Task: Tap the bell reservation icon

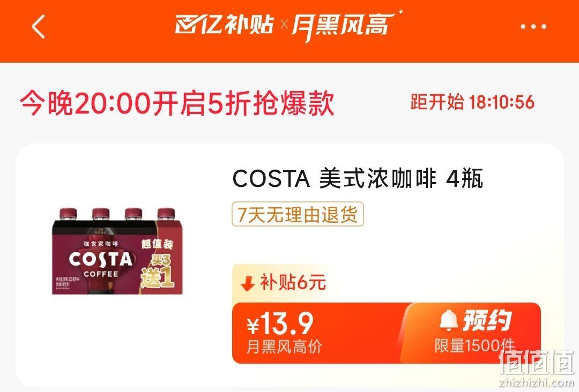Action: click(449, 320)
